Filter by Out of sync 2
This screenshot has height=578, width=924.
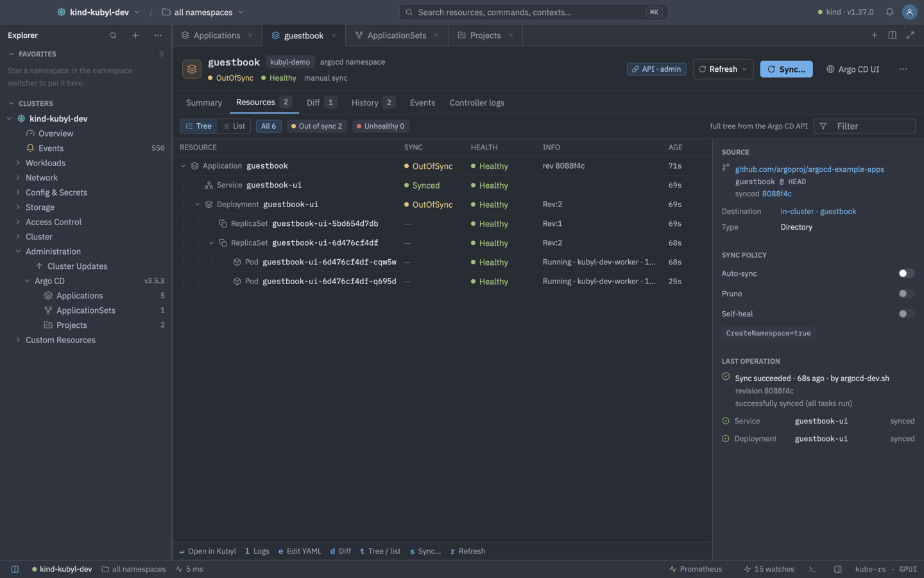click(317, 126)
